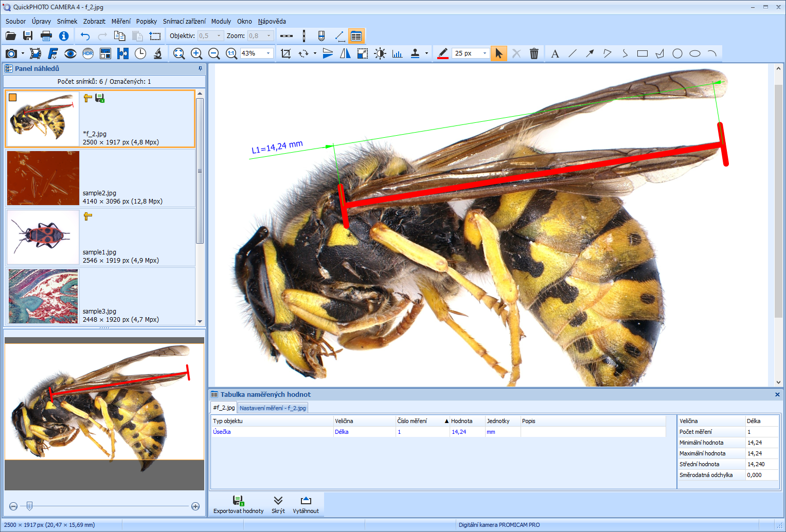Show image information via blue info icon

click(64, 36)
